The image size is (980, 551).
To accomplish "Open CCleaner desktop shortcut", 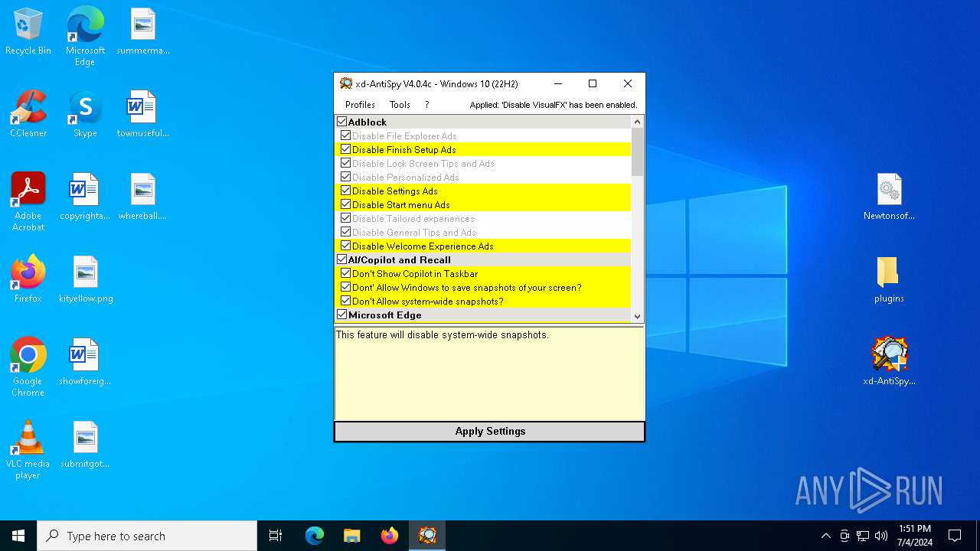I will [28, 114].
